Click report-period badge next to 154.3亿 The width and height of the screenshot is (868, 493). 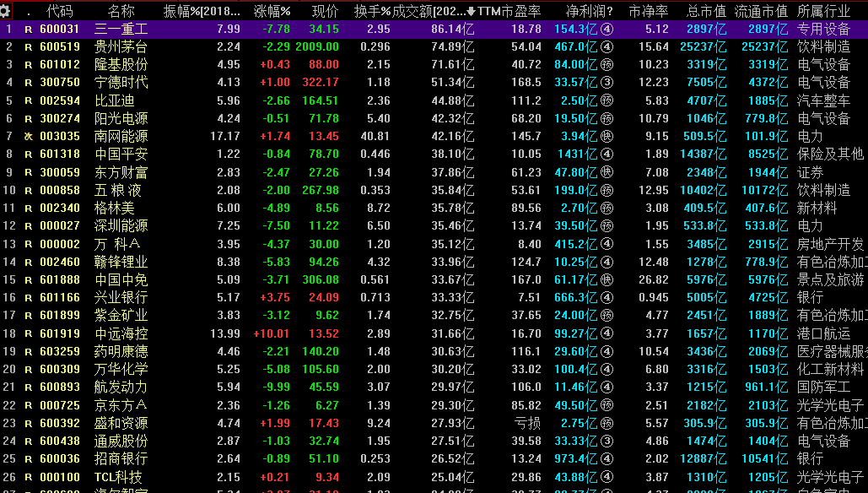[607, 29]
